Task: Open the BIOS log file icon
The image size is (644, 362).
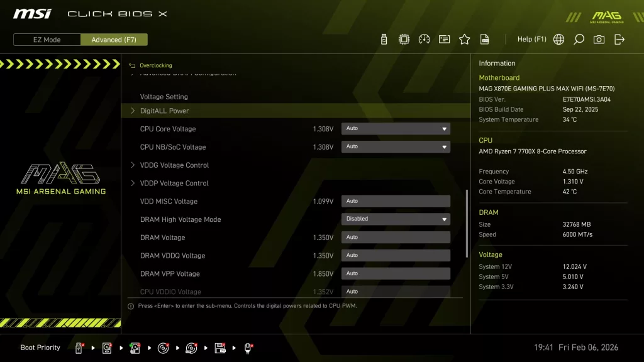Action: [484, 39]
